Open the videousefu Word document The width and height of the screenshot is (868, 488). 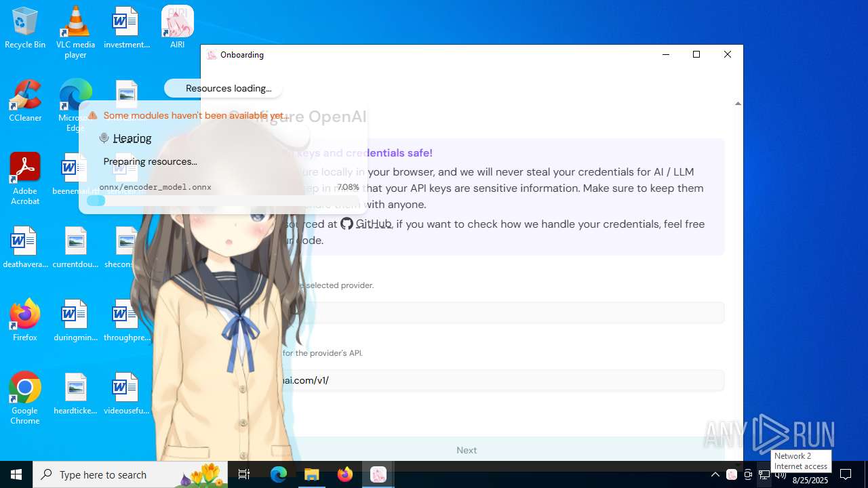point(126,394)
